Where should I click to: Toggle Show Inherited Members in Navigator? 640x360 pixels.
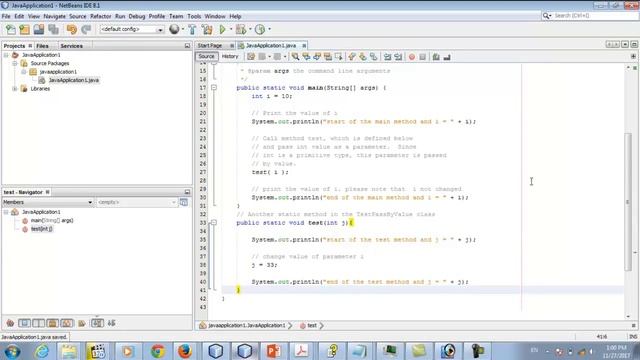point(10,323)
